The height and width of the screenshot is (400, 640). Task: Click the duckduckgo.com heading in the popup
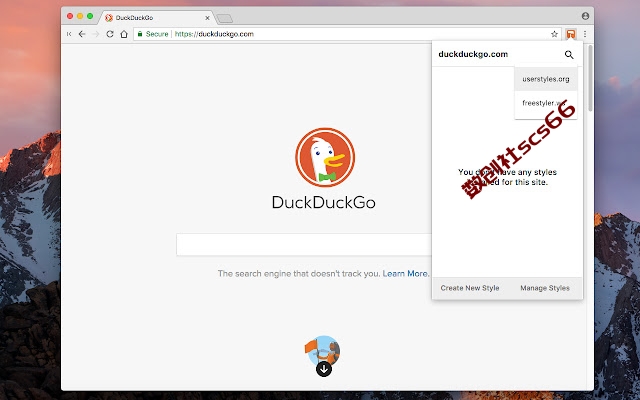(x=473, y=54)
